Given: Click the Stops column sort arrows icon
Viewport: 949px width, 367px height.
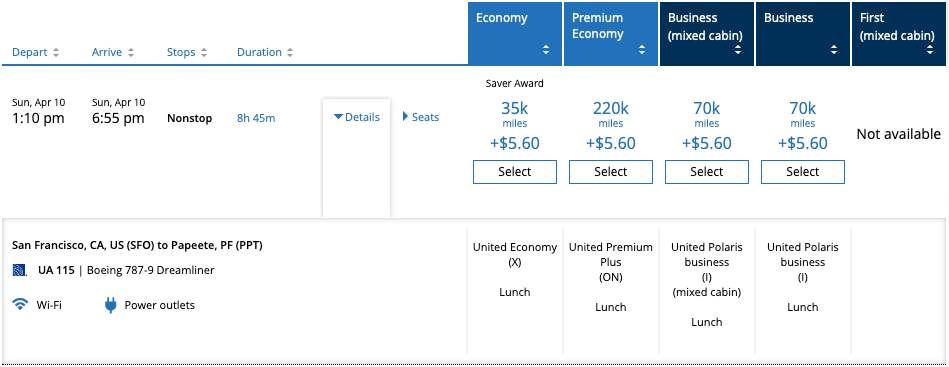Looking at the screenshot, I should coord(204,53).
